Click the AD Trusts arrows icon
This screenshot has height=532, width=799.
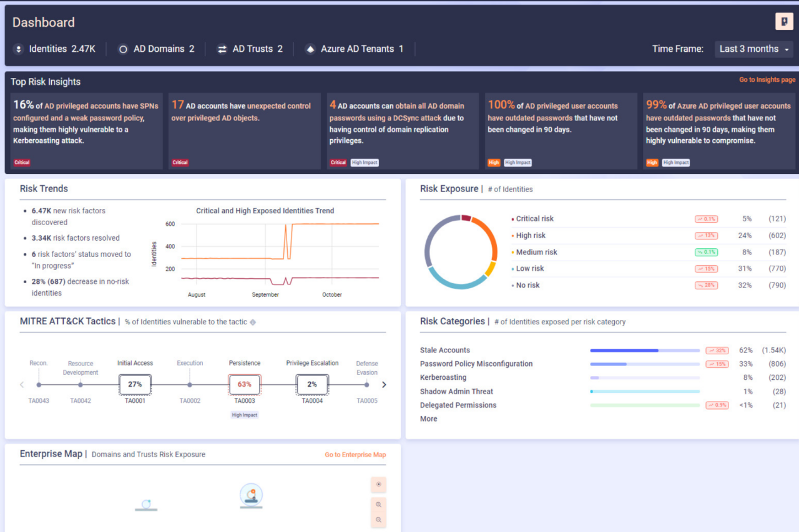point(222,49)
